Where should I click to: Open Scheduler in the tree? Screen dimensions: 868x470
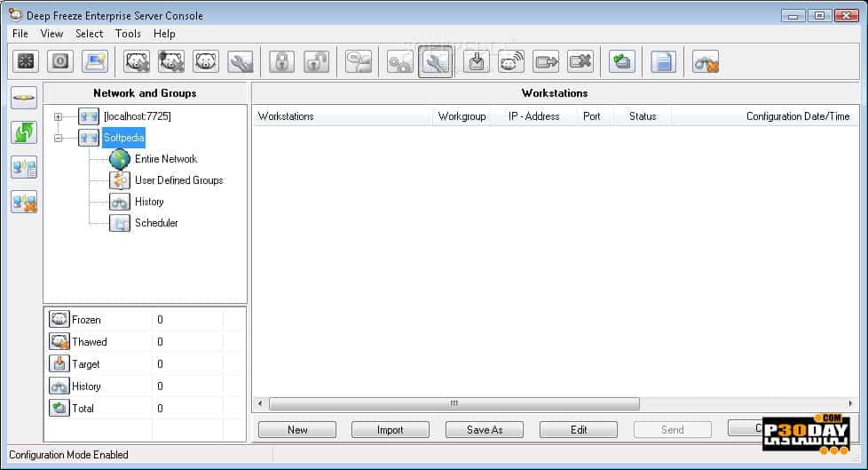click(x=156, y=223)
